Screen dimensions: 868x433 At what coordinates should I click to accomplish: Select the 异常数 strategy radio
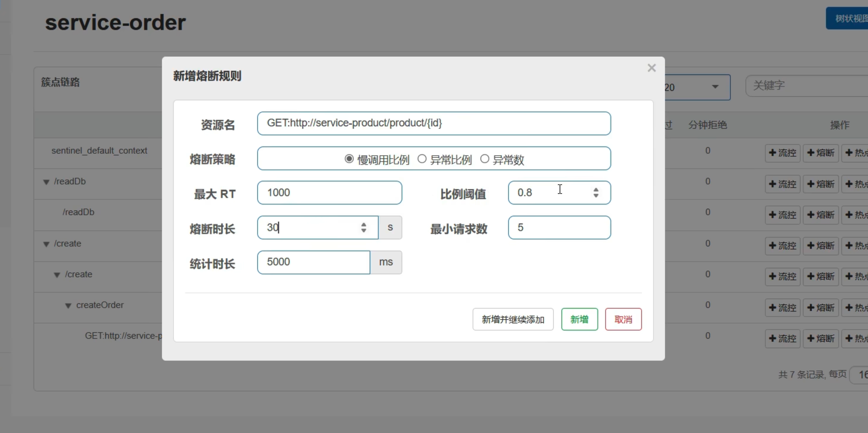(x=485, y=159)
